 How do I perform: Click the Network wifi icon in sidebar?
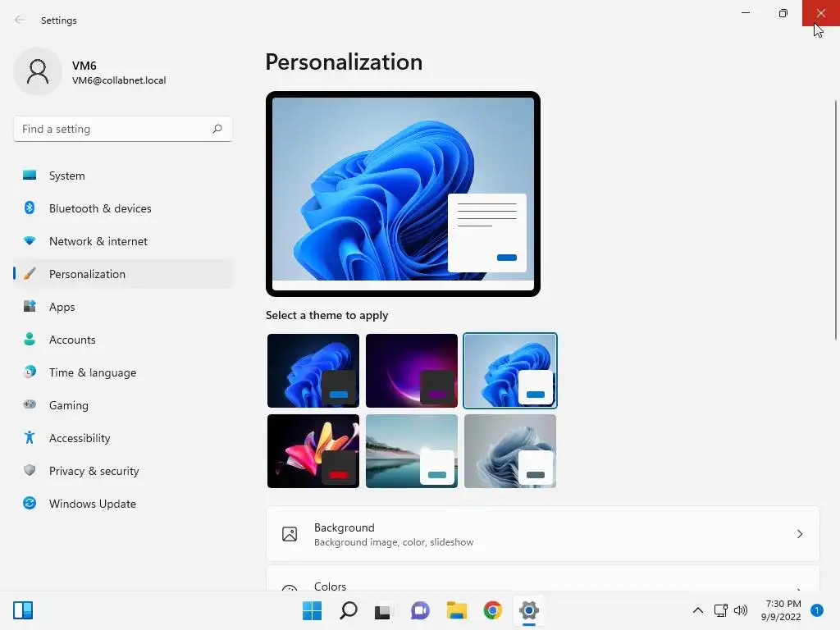[30, 241]
